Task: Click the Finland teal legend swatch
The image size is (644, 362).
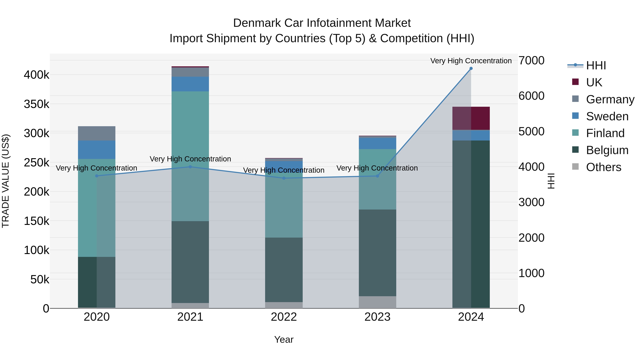Action: click(575, 133)
